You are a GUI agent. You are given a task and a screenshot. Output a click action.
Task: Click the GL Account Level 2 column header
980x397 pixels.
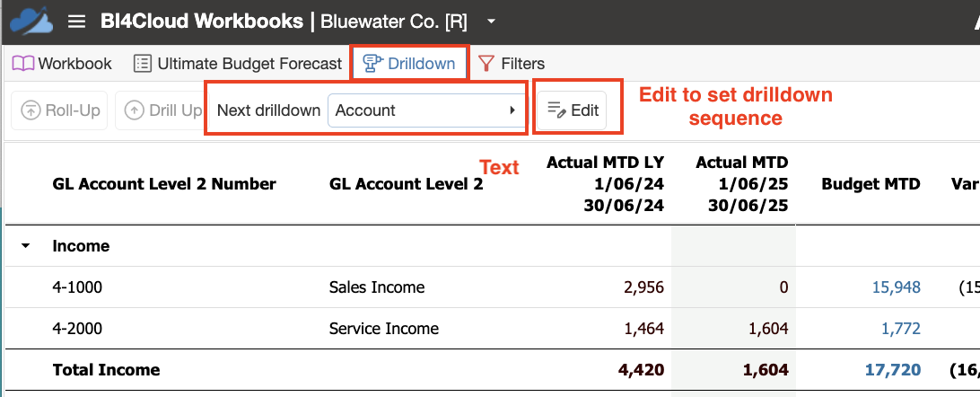tap(406, 184)
